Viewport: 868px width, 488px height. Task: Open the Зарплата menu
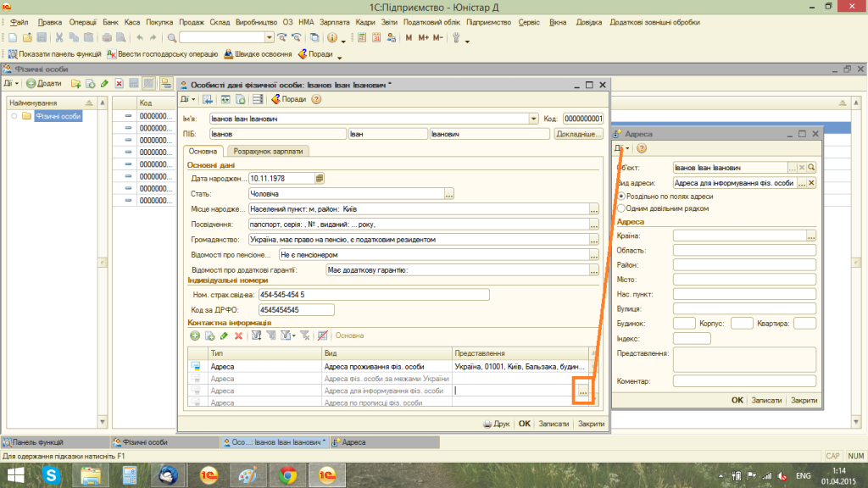click(x=334, y=23)
